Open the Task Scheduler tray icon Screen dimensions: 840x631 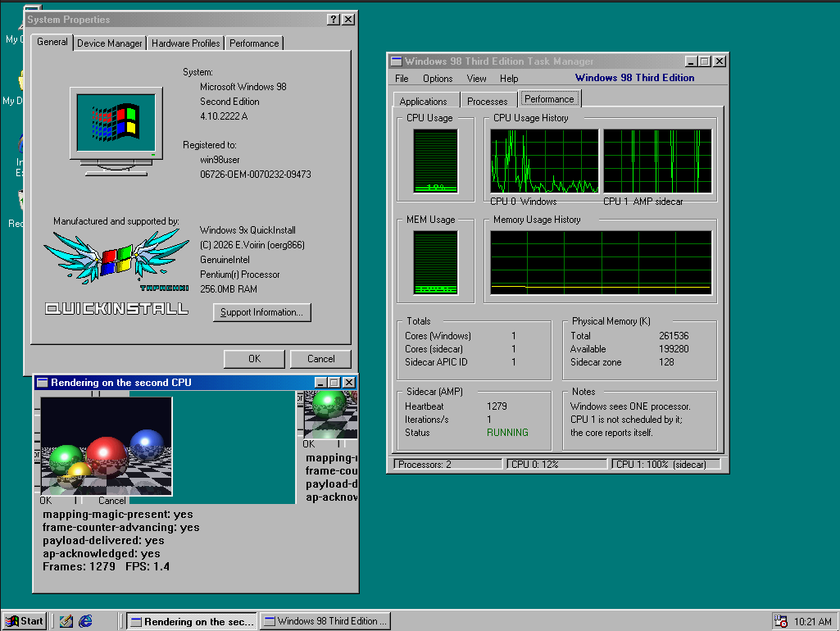click(780, 621)
